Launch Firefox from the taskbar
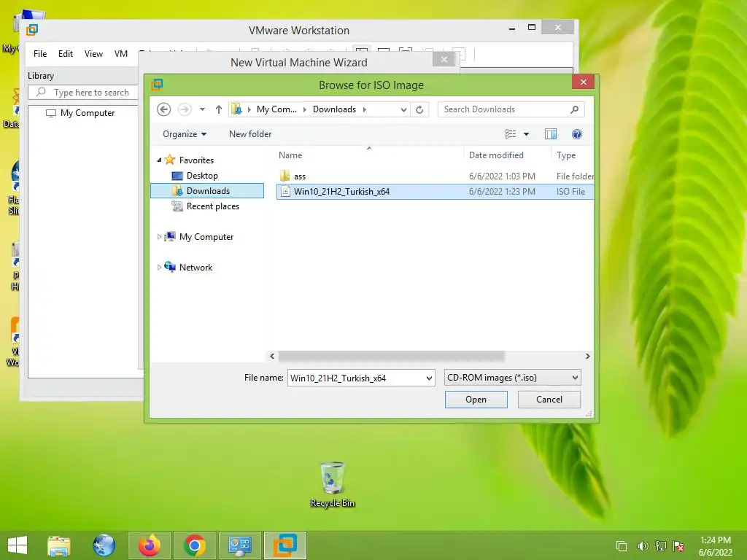 pyautogui.click(x=149, y=545)
